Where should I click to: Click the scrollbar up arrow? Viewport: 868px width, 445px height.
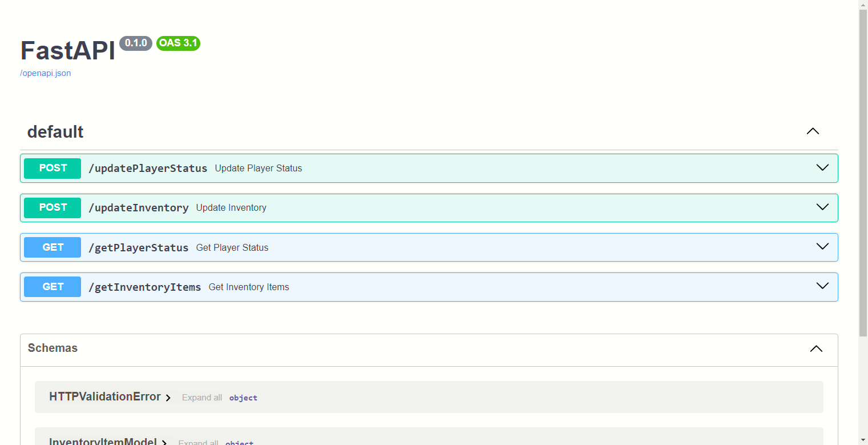tap(863, 5)
